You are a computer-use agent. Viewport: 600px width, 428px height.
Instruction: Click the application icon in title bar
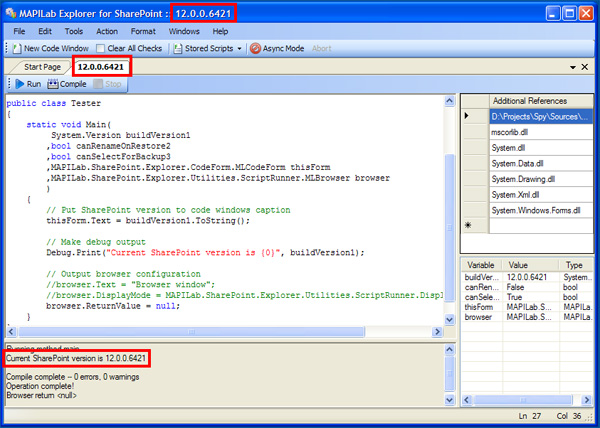(11, 13)
